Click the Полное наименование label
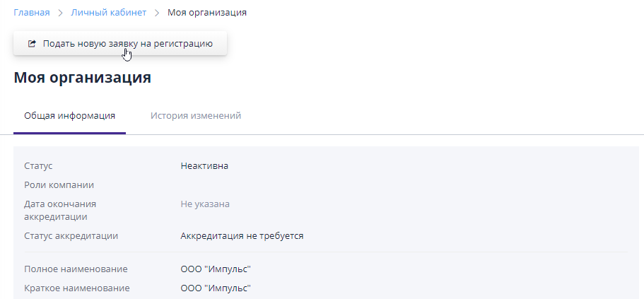Screen dimensions: 644x299 click(x=76, y=269)
